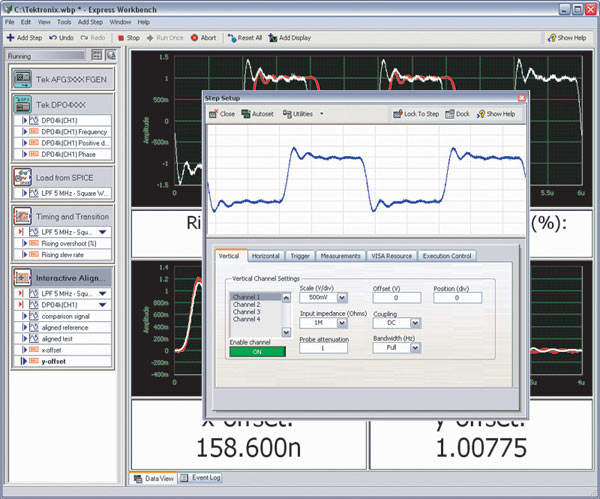The image size is (600, 499).
Task: Select Channel 1 in channel list
Action: coord(256,297)
